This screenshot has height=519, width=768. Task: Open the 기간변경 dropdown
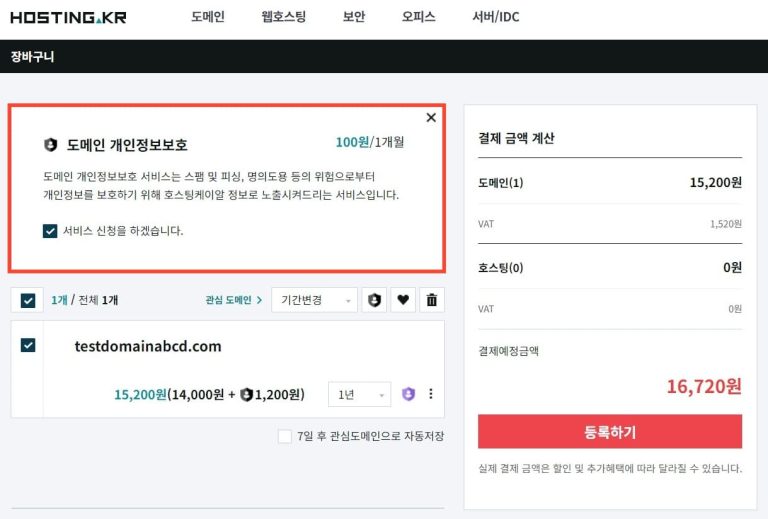[x=314, y=300]
